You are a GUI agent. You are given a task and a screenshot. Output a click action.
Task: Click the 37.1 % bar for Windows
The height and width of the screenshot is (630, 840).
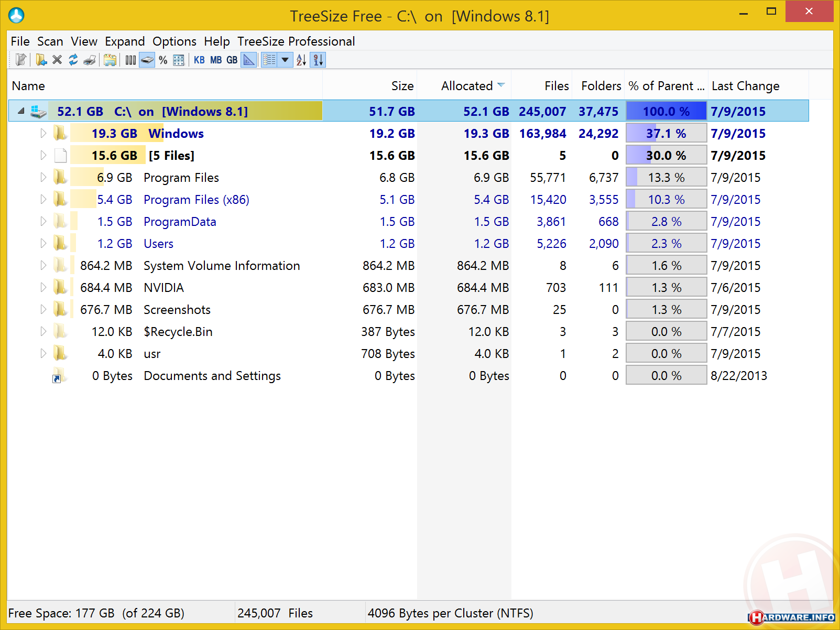tap(666, 134)
